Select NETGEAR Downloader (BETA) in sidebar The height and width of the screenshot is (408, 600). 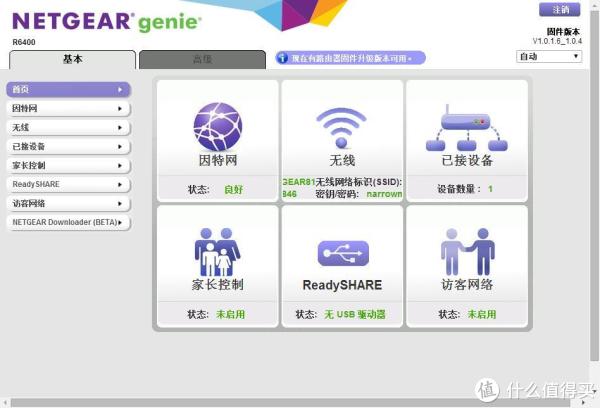click(x=68, y=222)
